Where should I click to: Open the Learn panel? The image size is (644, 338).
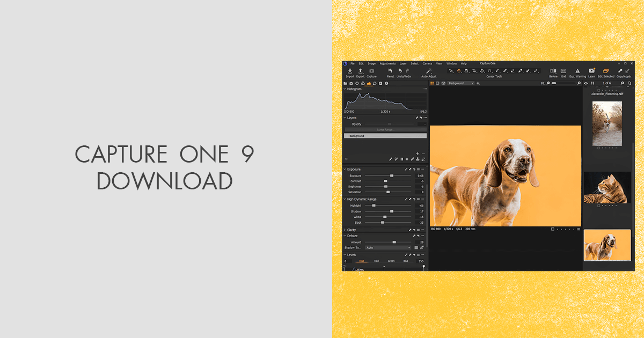(591, 71)
